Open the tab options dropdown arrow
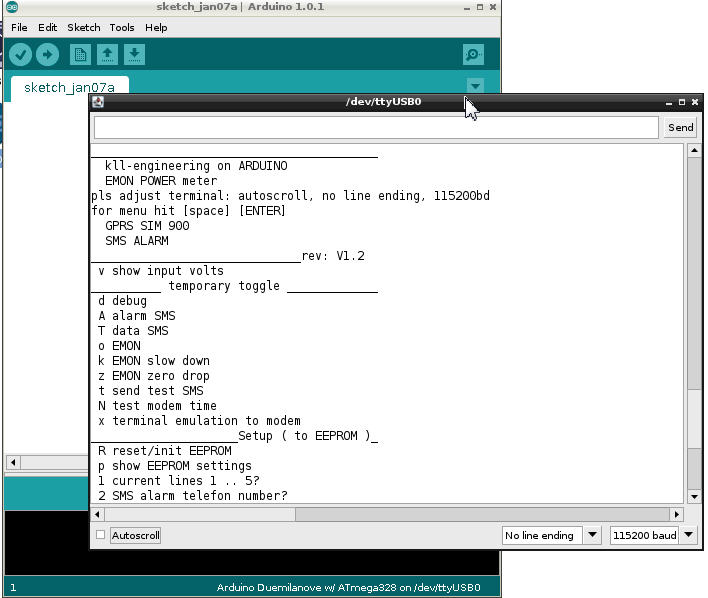This screenshot has width=708, height=598. [475, 86]
